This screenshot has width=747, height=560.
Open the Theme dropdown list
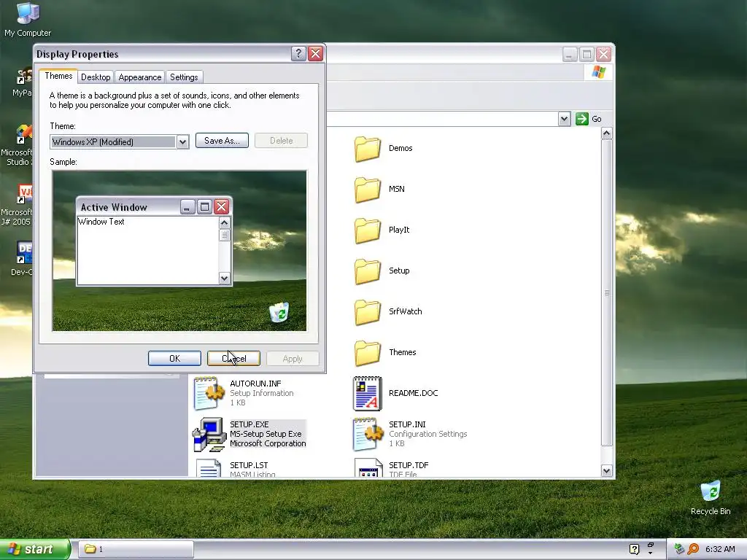182,142
